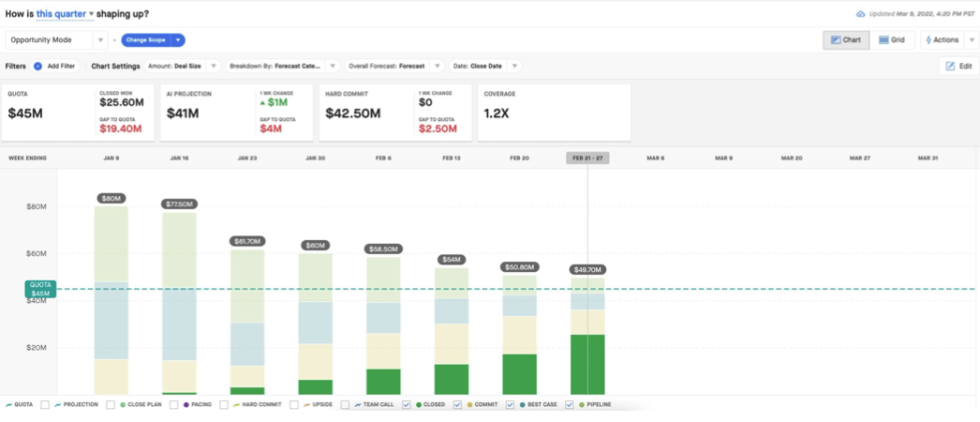Click the red $2.50M gap to quota

pyautogui.click(x=438, y=128)
